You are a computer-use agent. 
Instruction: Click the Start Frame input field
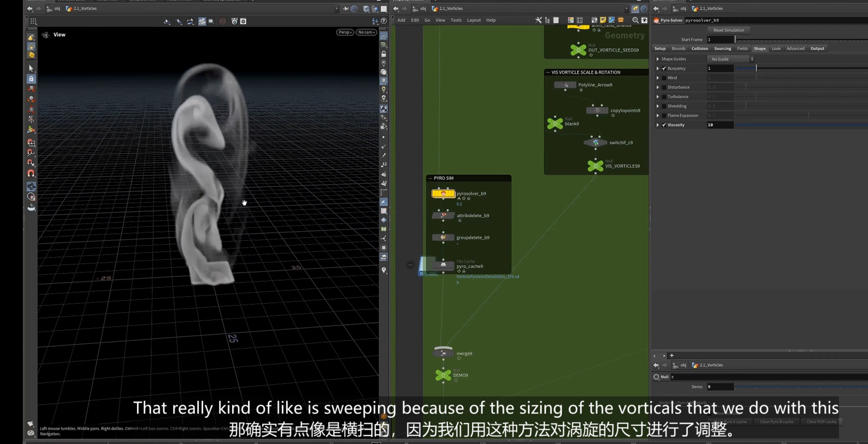(720, 39)
